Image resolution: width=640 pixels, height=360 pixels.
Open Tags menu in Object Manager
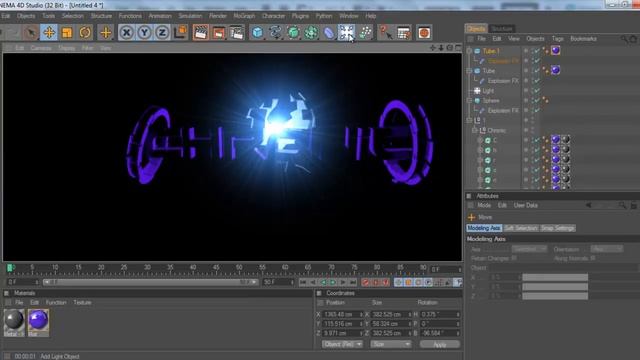(558, 39)
